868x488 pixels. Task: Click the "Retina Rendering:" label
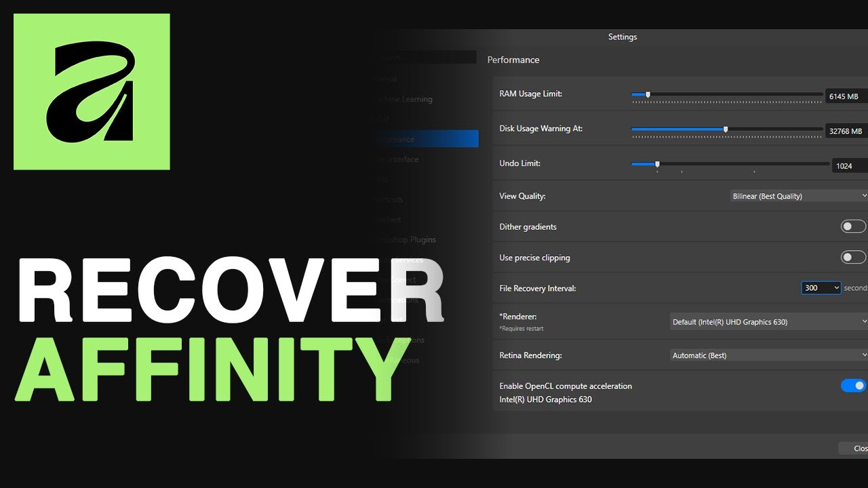531,355
